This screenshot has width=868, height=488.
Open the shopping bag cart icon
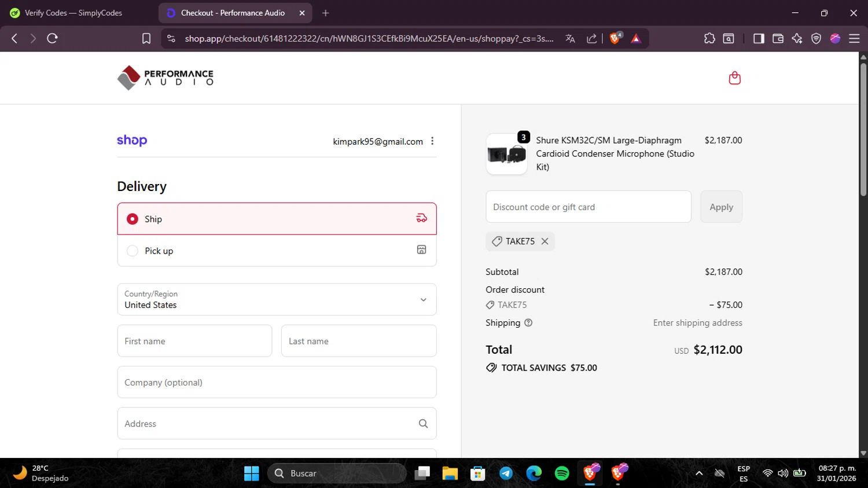tap(734, 78)
